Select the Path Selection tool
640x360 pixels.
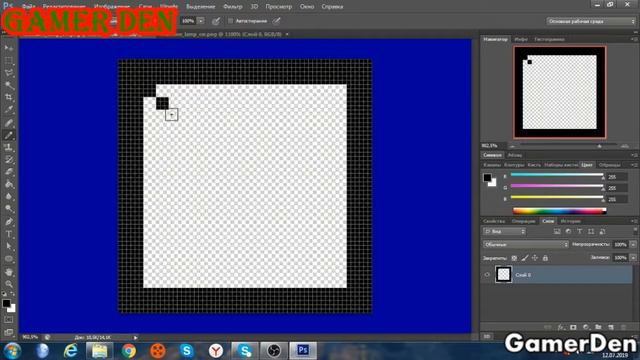tap(9, 247)
